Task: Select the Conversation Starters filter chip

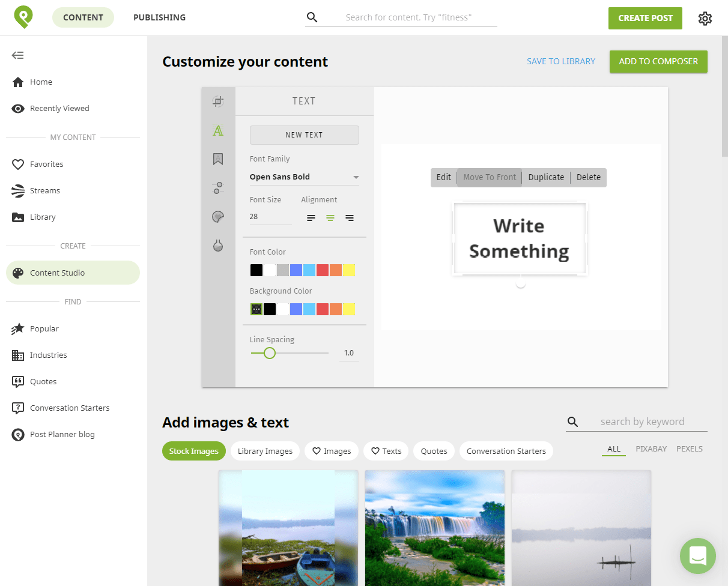Action: [506, 451]
